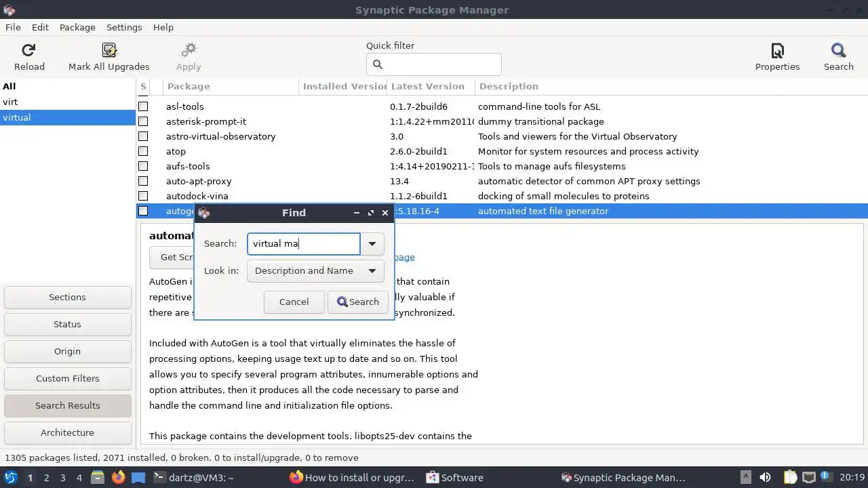Click the show desktop icon in the panel
Screen dimensions: 868x488
(138, 478)
